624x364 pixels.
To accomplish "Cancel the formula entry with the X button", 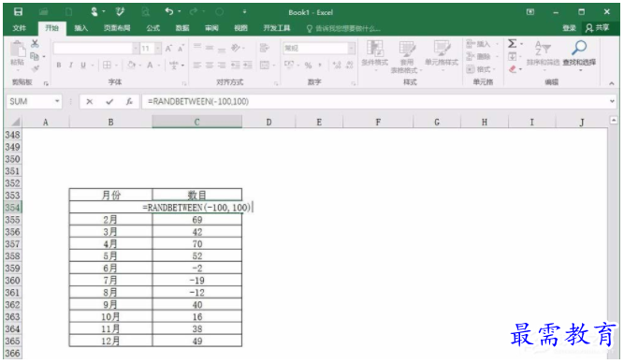I will (x=90, y=102).
